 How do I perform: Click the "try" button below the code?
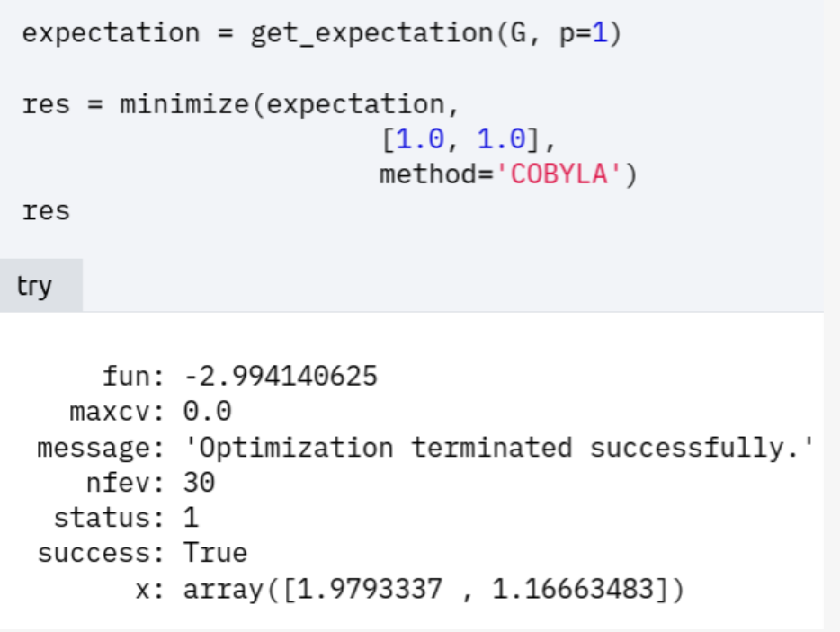(x=34, y=287)
